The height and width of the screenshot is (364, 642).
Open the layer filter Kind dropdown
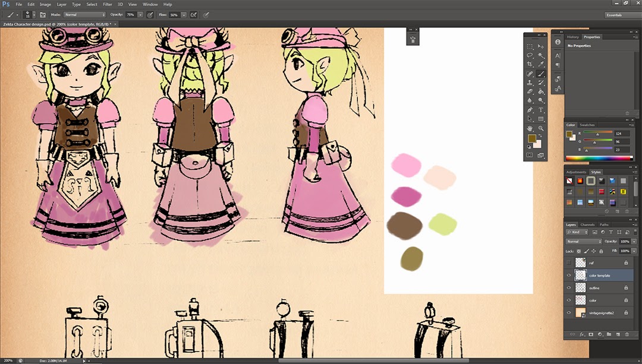pyautogui.click(x=577, y=232)
